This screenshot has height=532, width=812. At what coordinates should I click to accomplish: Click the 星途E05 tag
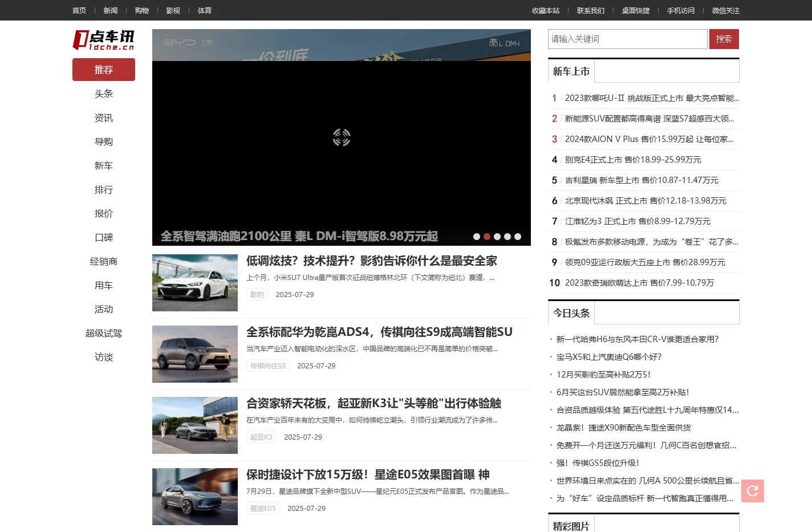[x=263, y=508]
